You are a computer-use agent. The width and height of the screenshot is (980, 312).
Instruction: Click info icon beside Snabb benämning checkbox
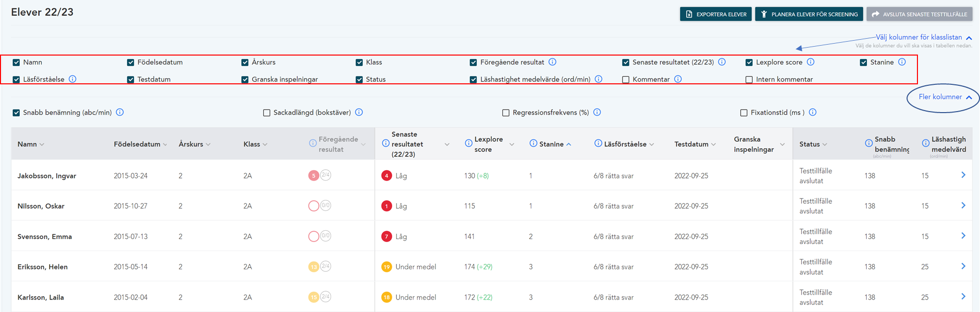(120, 112)
